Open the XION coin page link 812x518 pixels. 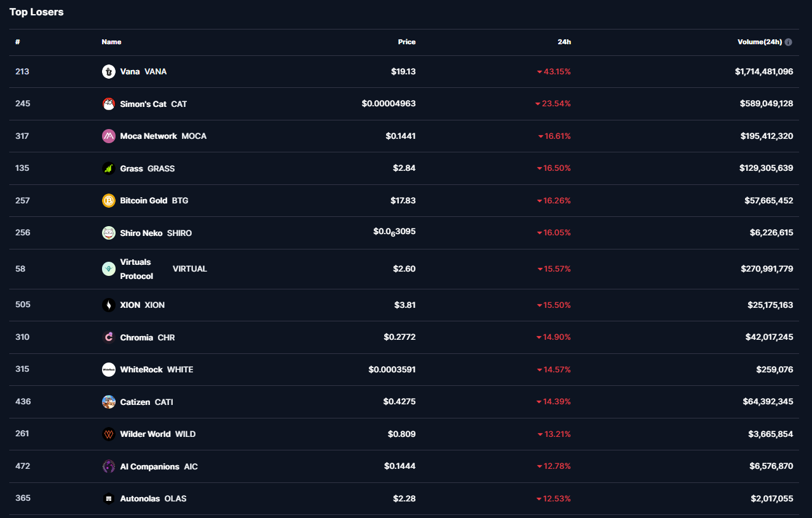click(x=142, y=305)
